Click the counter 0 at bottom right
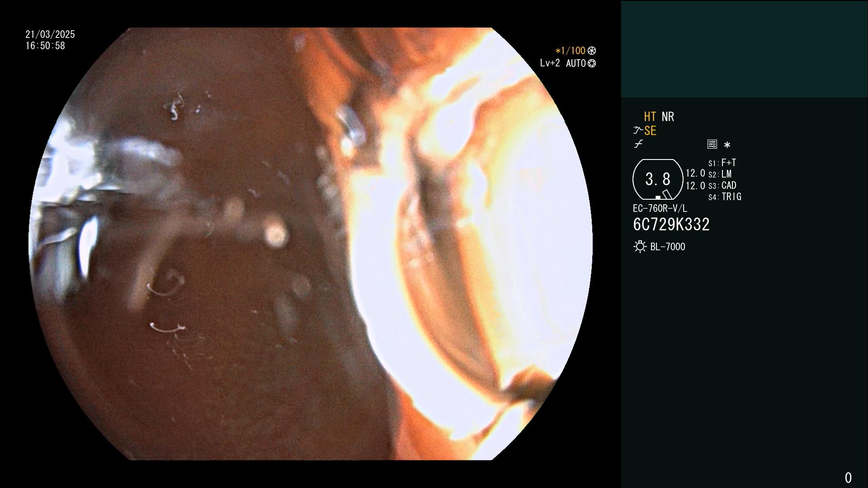This screenshot has width=868, height=488. click(x=848, y=478)
